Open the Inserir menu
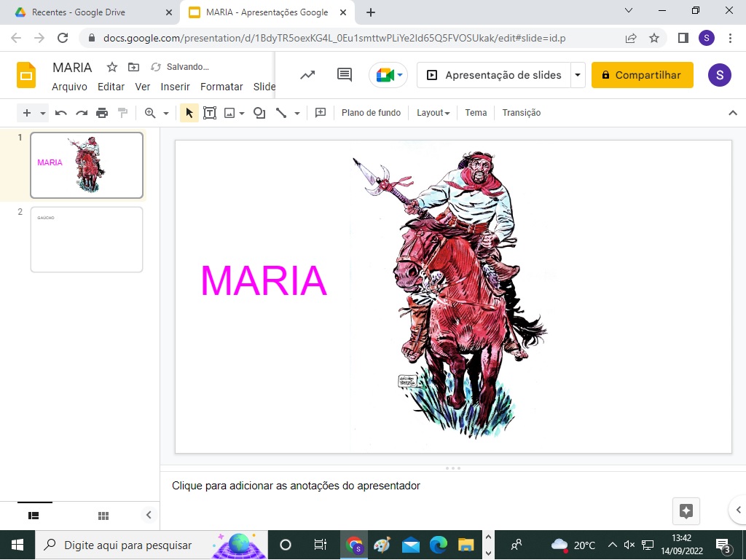746x560 pixels. point(175,87)
